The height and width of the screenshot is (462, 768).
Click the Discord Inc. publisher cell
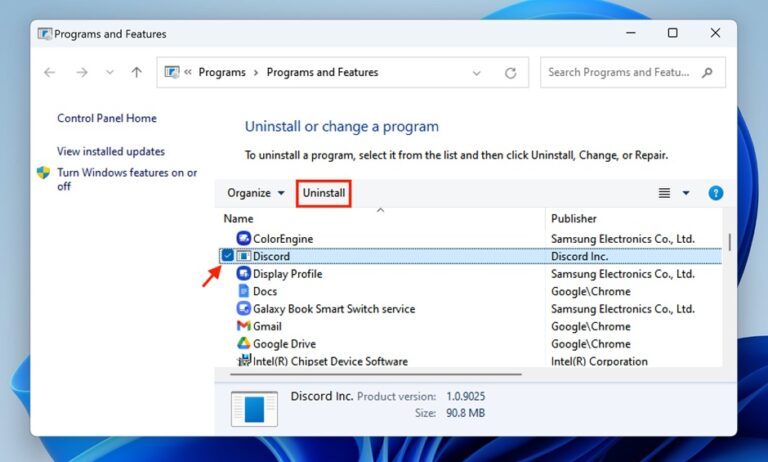pos(579,256)
